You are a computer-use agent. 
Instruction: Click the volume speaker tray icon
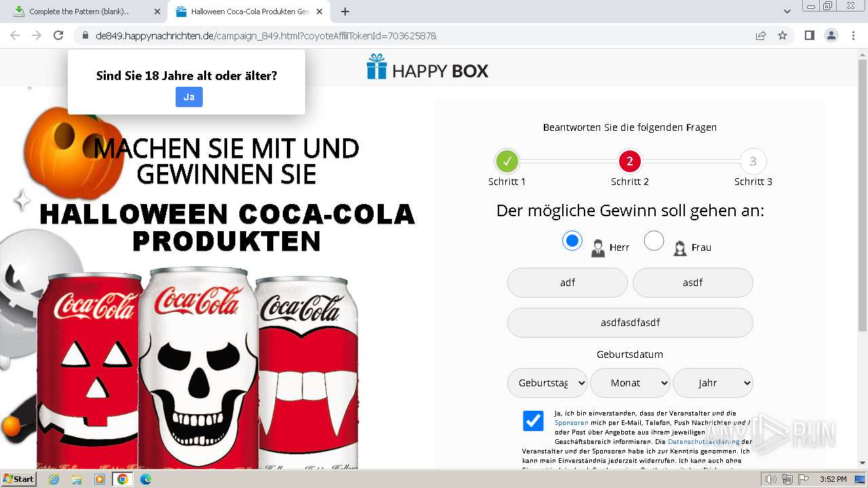click(770, 479)
